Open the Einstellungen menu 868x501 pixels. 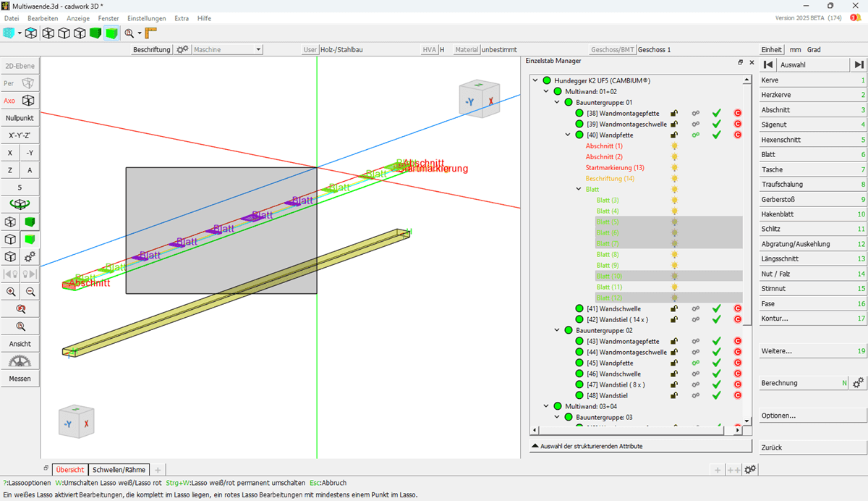point(146,18)
